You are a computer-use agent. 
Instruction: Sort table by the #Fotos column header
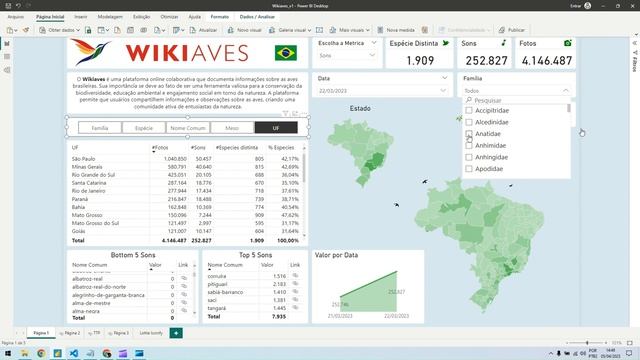160,147
